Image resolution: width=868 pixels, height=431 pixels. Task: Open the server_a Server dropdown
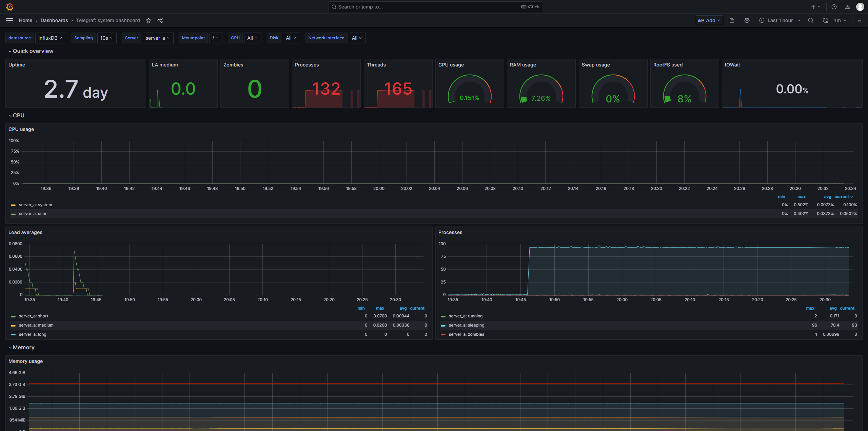coord(158,38)
